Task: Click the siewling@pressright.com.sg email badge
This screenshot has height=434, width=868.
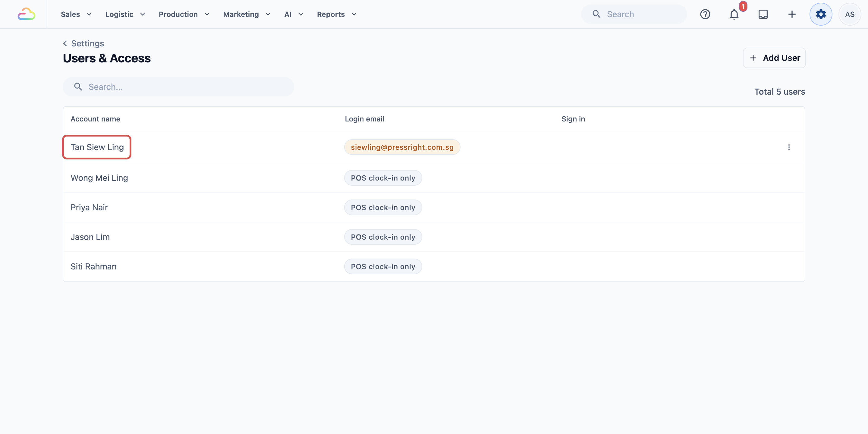Action: click(x=402, y=147)
